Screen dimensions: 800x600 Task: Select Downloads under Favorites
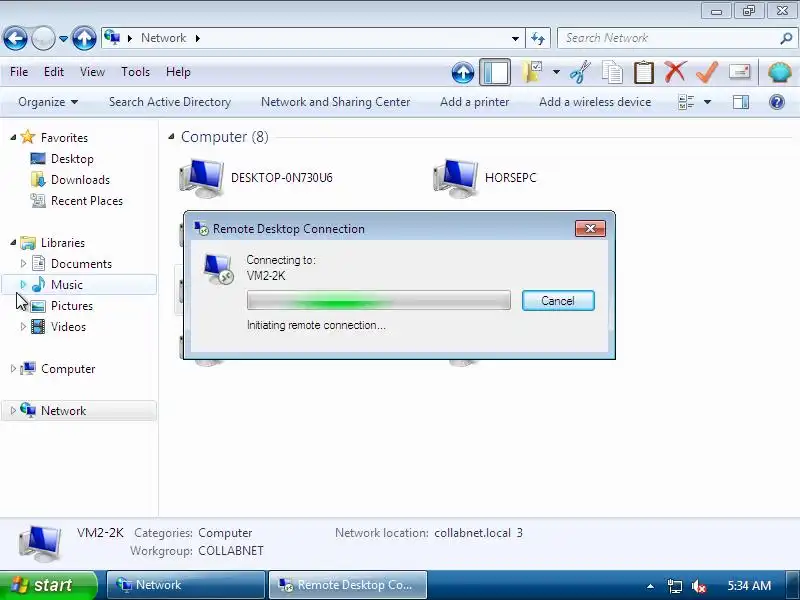pos(80,180)
